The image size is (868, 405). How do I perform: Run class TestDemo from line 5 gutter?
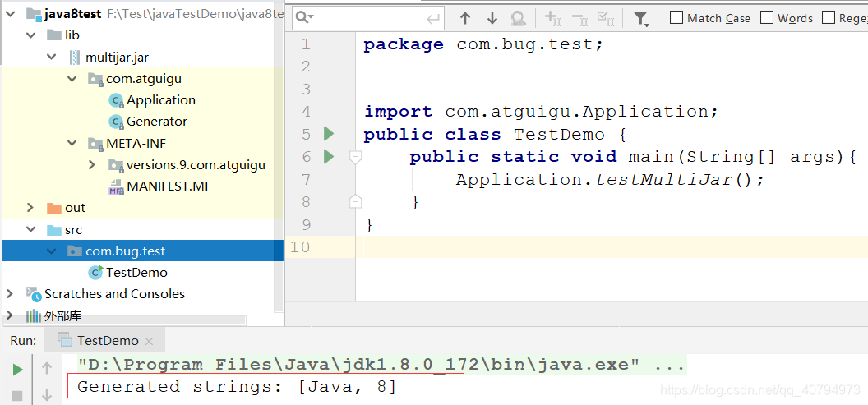(329, 133)
